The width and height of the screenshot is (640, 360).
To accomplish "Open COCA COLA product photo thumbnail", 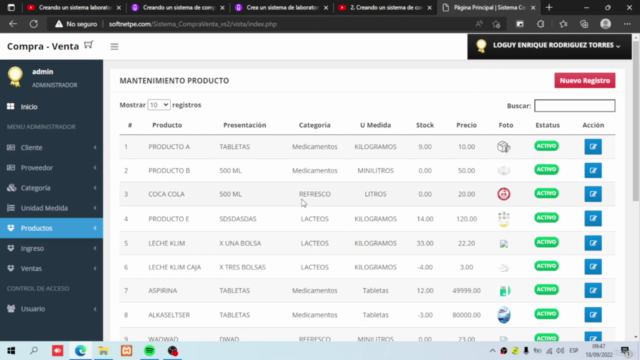I will [x=504, y=194].
